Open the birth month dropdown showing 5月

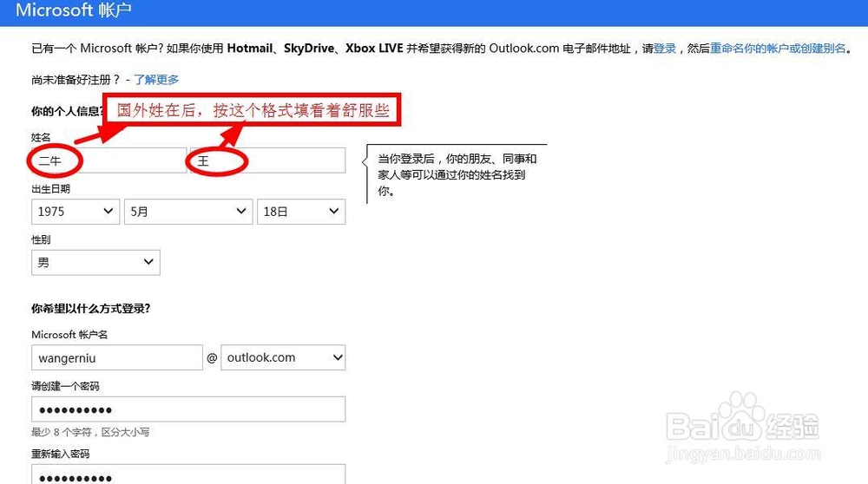click(188, 212)
